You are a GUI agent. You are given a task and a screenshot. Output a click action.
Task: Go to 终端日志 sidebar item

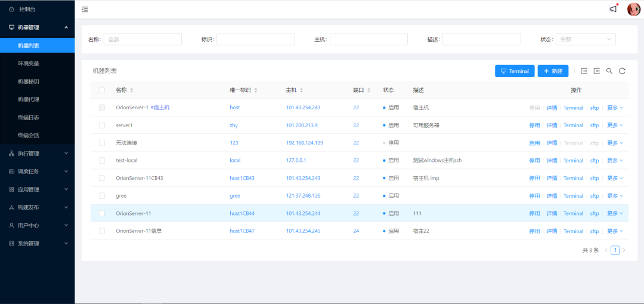pyautogui.click(x=29, y=118)
